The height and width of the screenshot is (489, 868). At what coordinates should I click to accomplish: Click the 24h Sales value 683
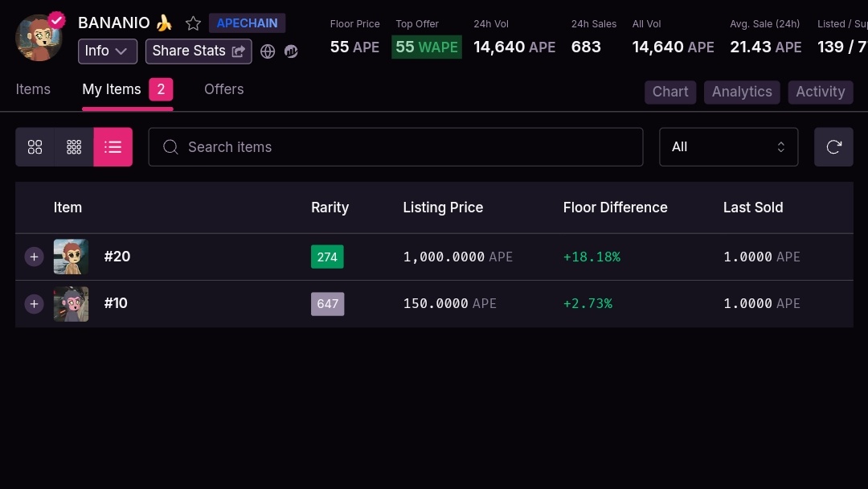click(586, 47)
